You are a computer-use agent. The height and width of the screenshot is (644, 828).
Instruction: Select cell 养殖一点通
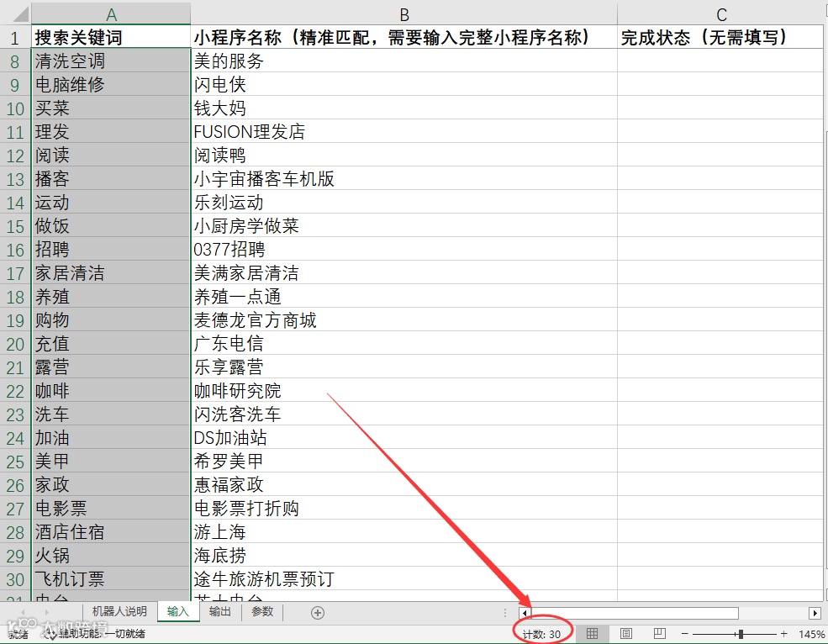click(x=404, y=297)
